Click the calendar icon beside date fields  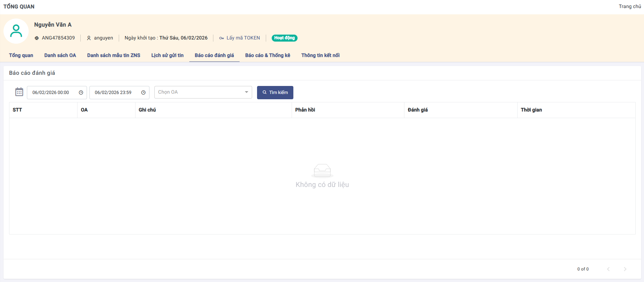click(19, 92)
